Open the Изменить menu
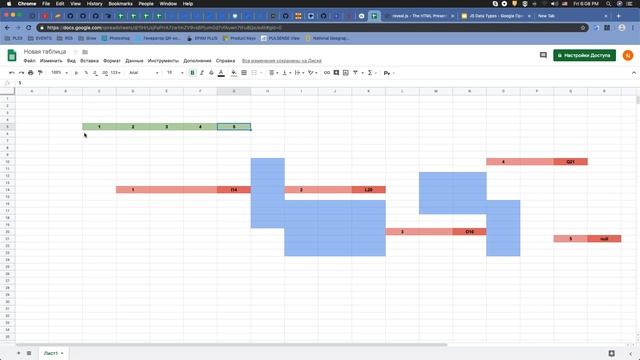 click(51, 61)
